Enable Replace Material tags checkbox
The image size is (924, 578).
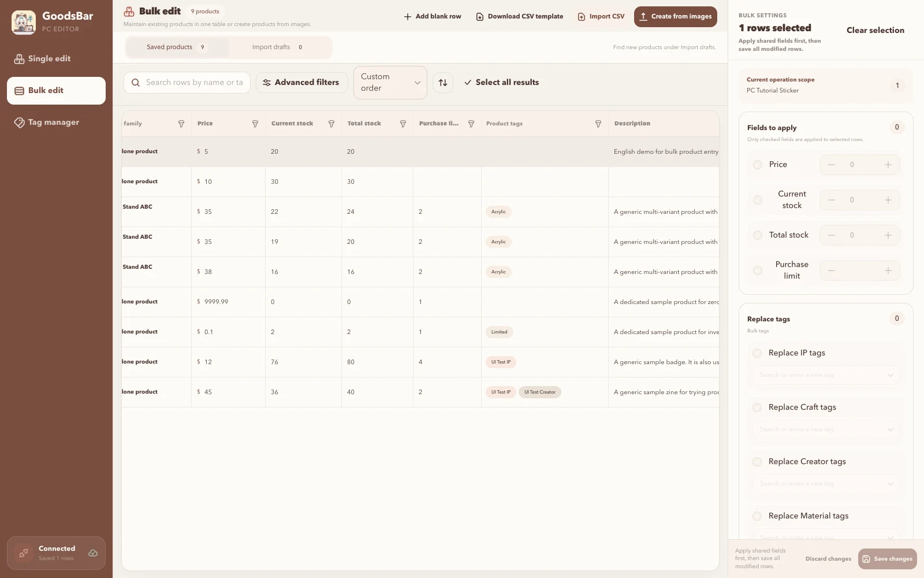757,516
